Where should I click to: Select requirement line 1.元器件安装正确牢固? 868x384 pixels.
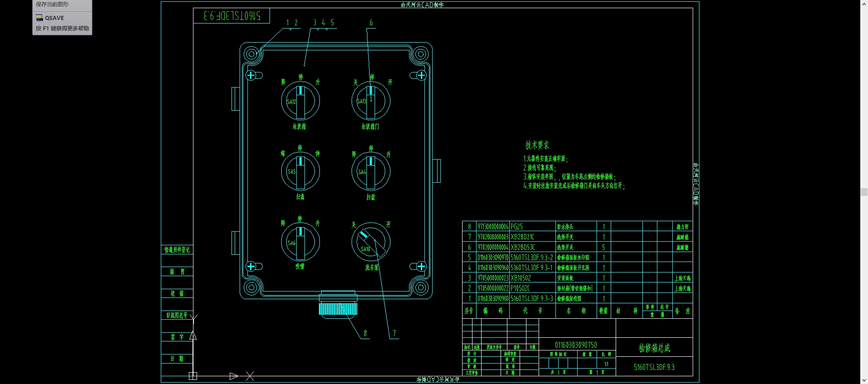pos(545,159)
